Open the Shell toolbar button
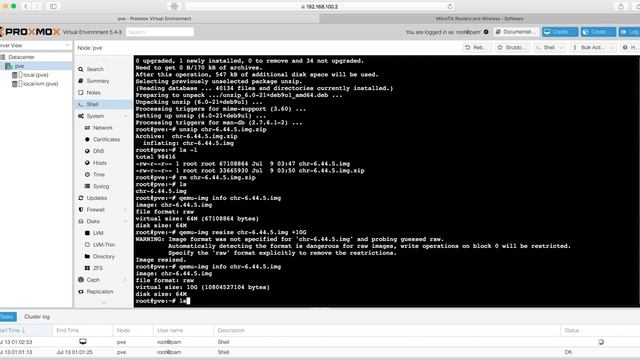 (x=545, y=48)
